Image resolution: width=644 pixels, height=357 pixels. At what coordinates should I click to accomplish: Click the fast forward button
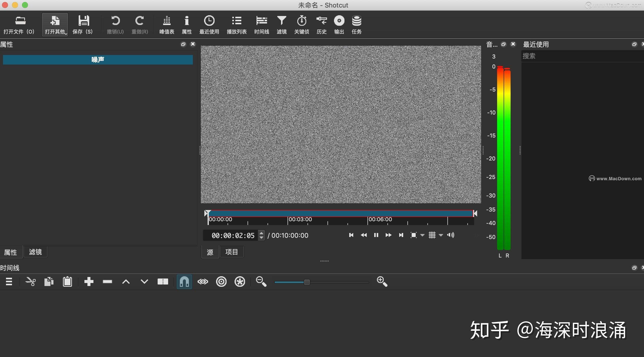pyautogui.click(x=388, y=235)
